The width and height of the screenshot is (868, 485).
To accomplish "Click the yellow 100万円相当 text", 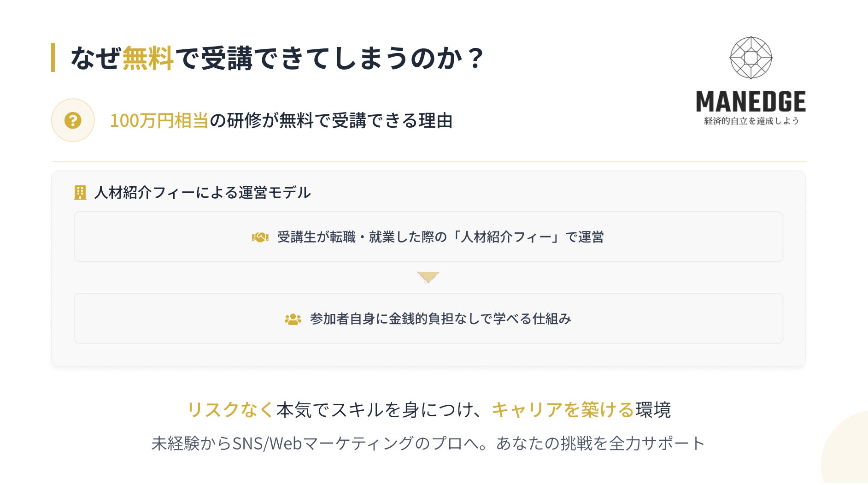I will pos(159,121).
